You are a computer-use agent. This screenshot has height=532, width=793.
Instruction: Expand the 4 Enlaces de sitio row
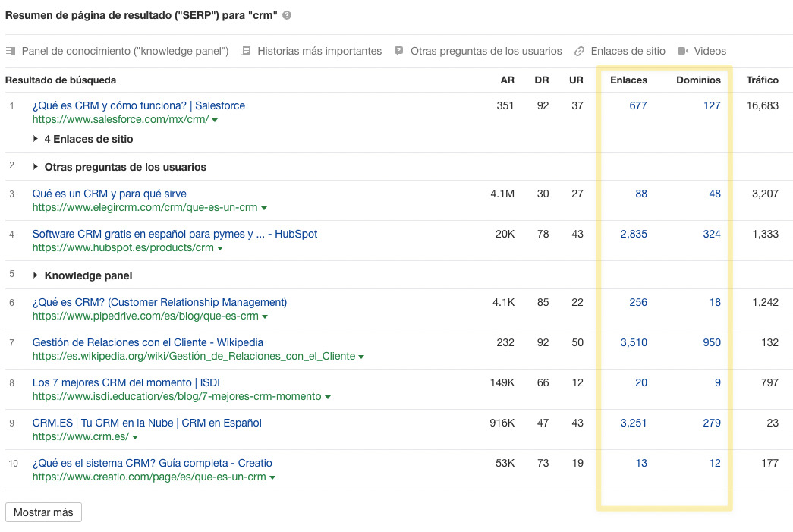tap(36, 140)
